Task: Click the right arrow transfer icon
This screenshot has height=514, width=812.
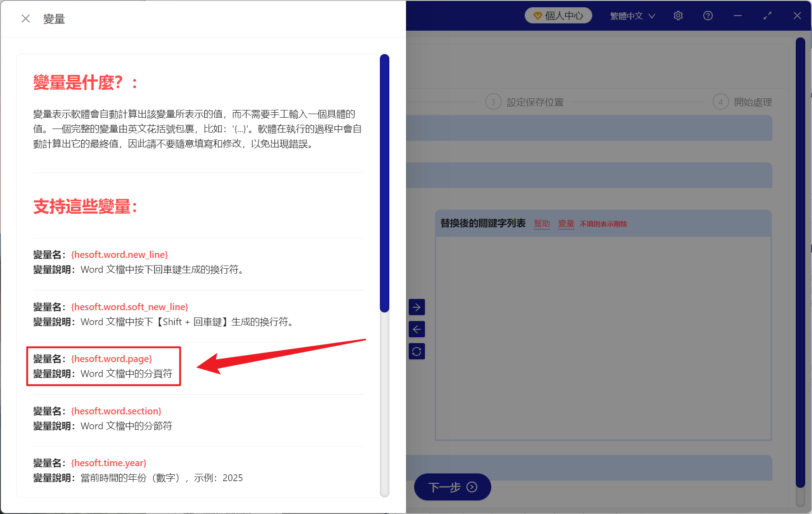Action: pos(417,307)
